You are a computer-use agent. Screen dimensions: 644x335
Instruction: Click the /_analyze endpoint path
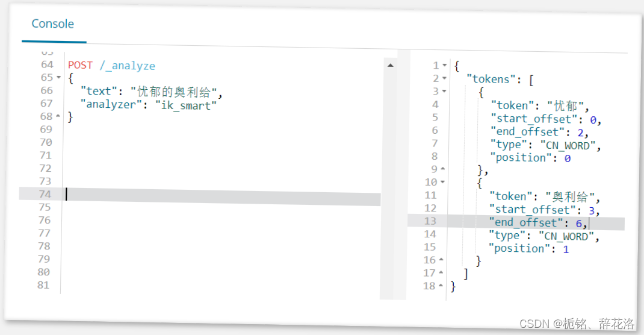click(x=128, y=66)
